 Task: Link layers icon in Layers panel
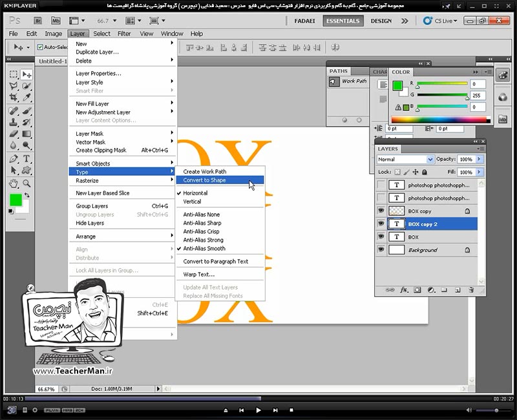390,290
